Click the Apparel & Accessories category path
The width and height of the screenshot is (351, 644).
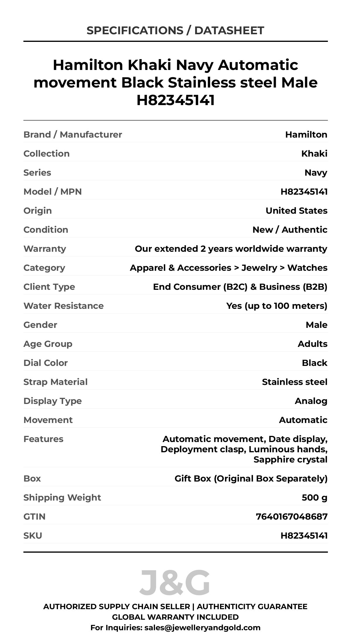[228, 268]
